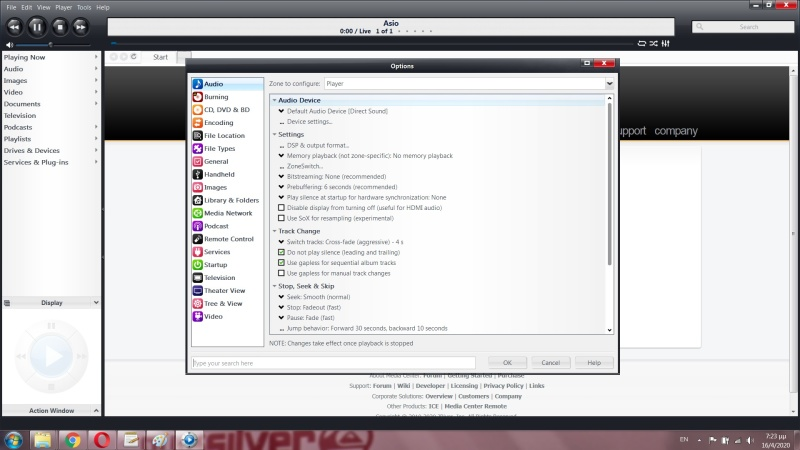Expand Default Audio Device dropdown arrow
This screenshot has height=450, width=800.
pos(281,111)
